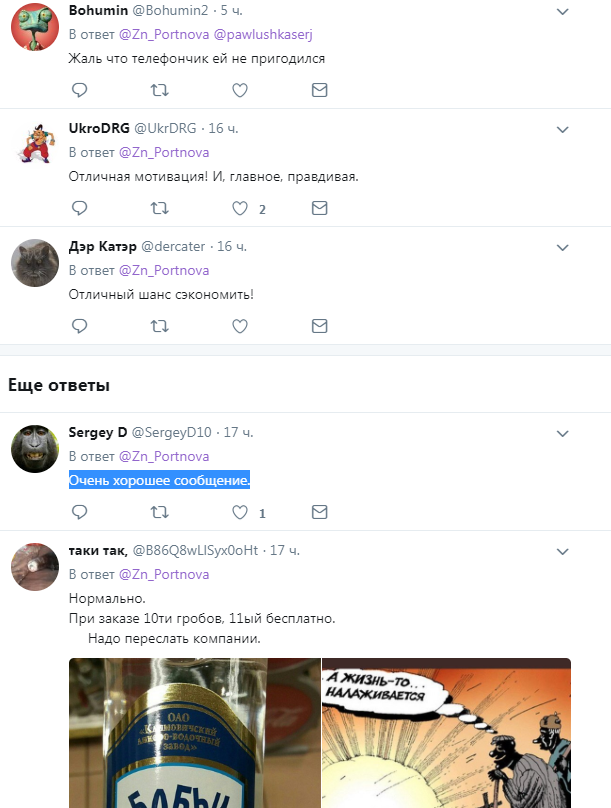Image resolution: width=611 pixels, height=808 pixels.
Task: Like Bohumin's tweet heart icon
Action: coord(240,90)
